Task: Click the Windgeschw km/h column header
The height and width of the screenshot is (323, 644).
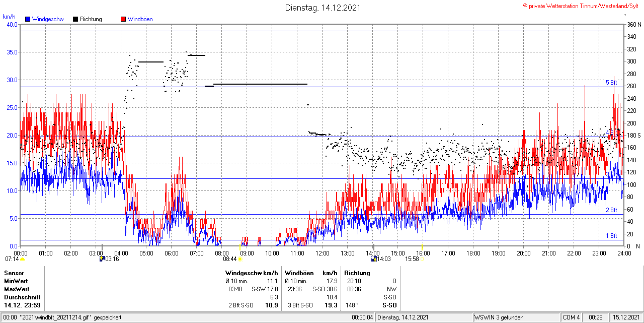Action: (x=252, y=273)
